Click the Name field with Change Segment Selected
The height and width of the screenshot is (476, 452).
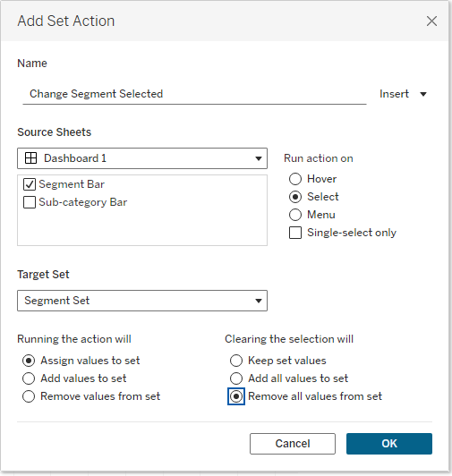tap(194, 94)
